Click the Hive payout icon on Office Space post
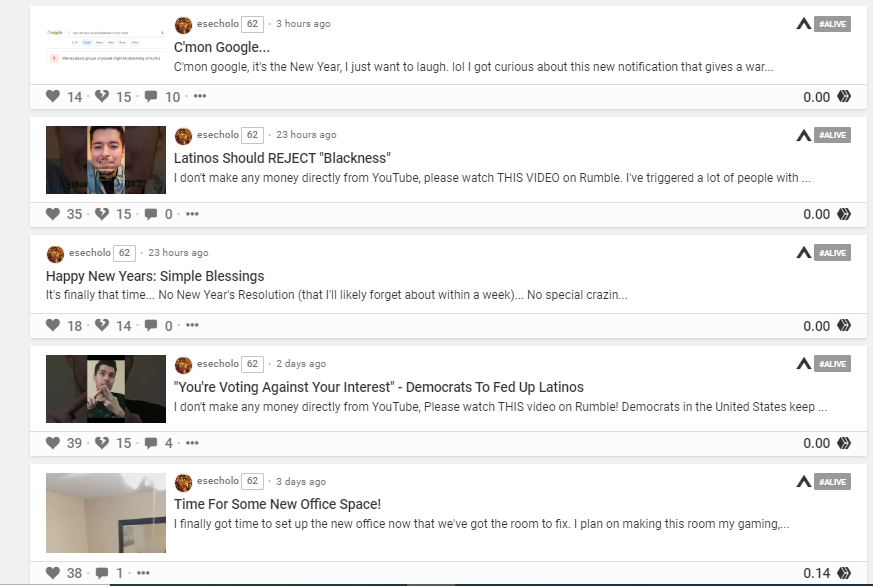873x586 pixels. coord(844,573)
